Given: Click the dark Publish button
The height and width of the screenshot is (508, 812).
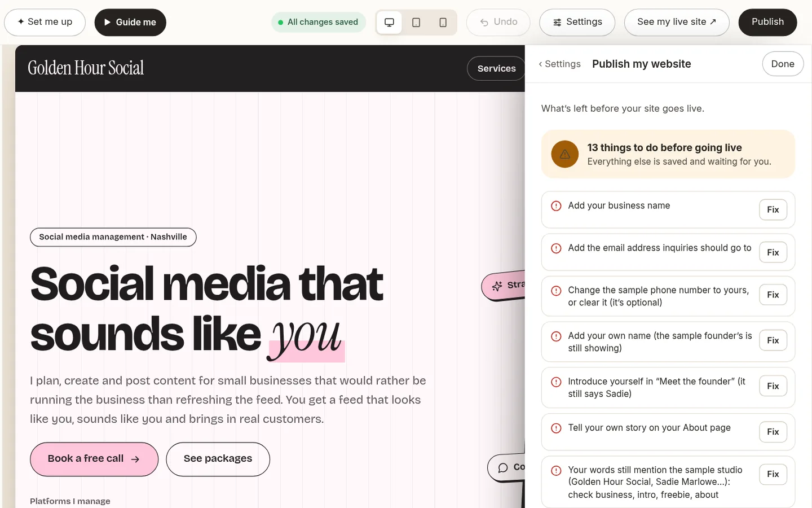Looking at the screenshot, I should [767, 22].
